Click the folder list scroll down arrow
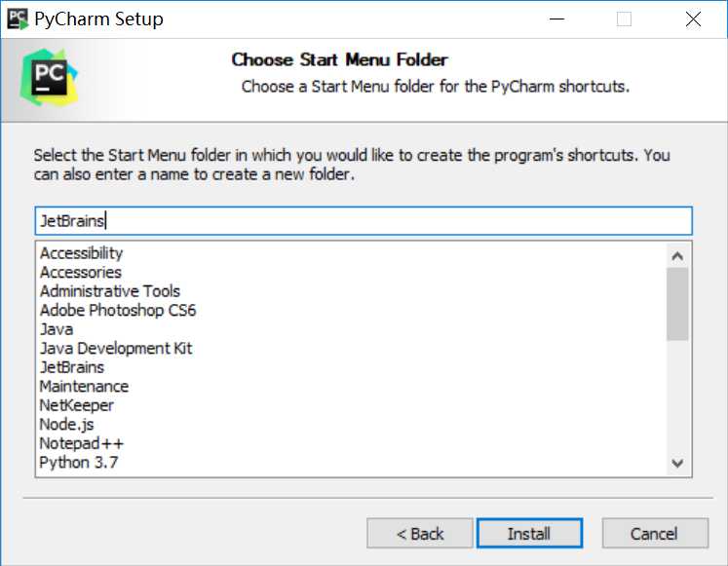Screen dimensions: 728x566 point(677,463)
